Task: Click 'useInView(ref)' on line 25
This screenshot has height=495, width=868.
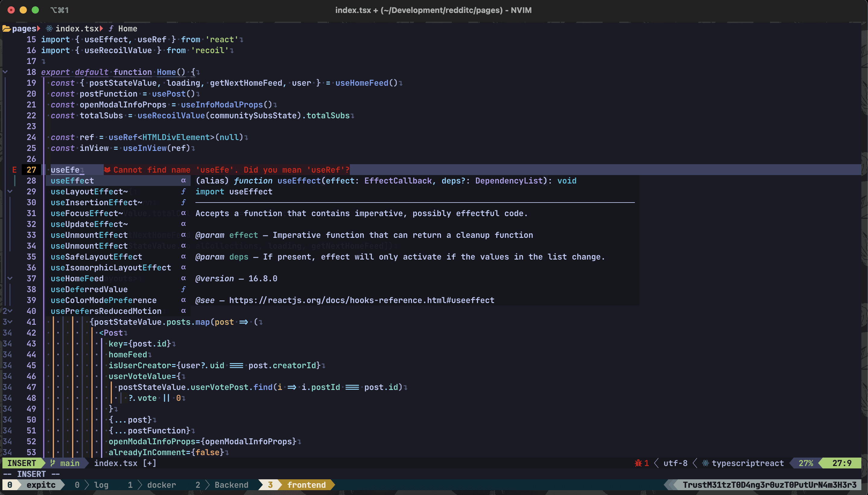Action: 156,148
